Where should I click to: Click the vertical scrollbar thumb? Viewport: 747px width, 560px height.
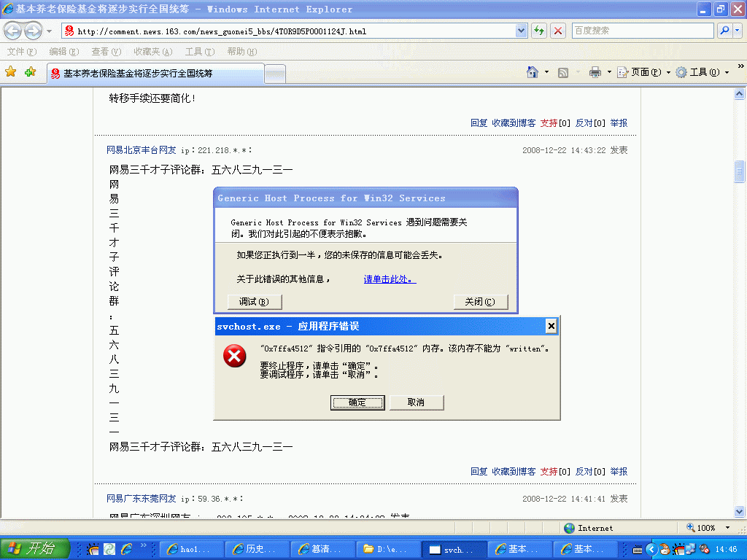(x=739, y=172)
